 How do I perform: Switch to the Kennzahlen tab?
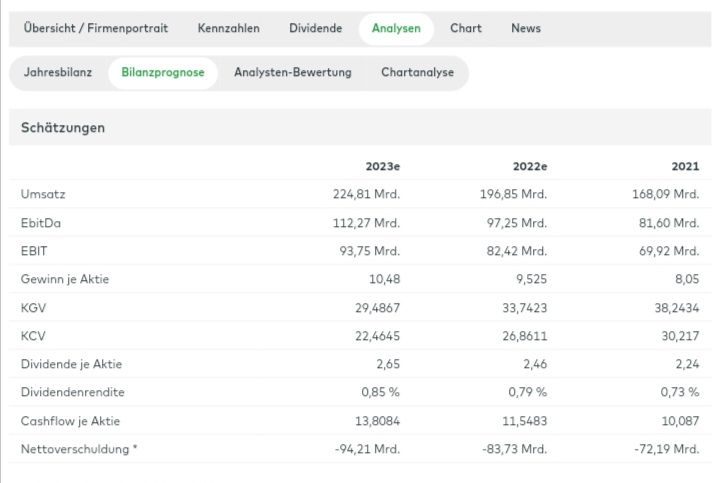(228, 28)
